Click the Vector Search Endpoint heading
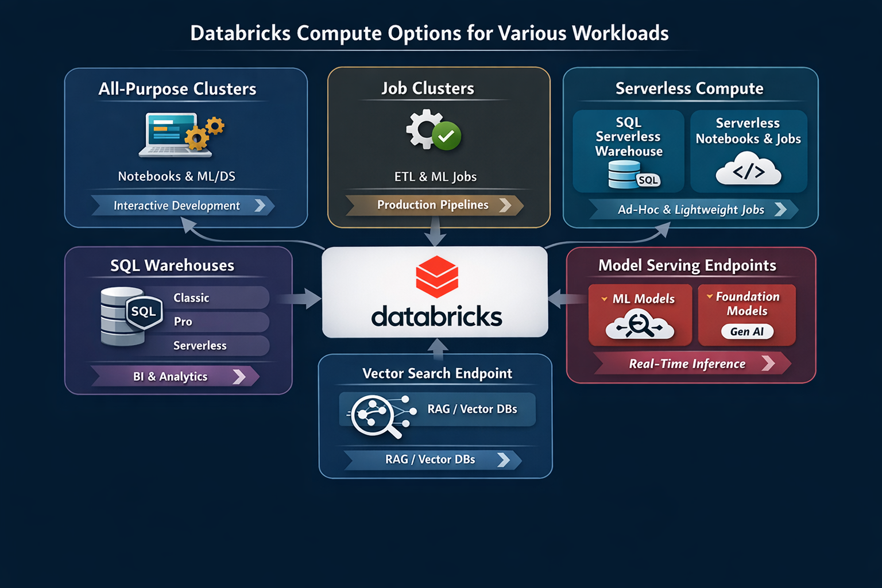The width and height of the screenshot is (882, 588). coord(438,373)
